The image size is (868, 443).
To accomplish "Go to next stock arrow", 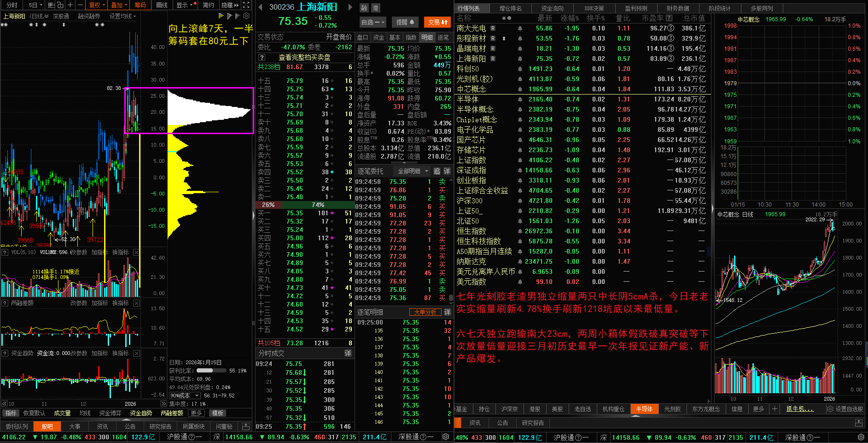I will tap(350, 7).
